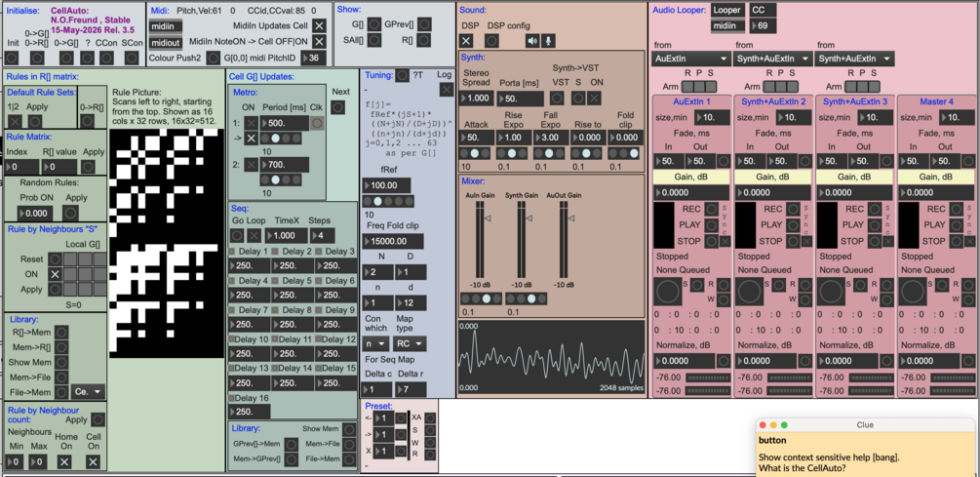The height and width of the screenshot is (477, 980).
Task: Fire the SCon bang button
Action: 132,58
